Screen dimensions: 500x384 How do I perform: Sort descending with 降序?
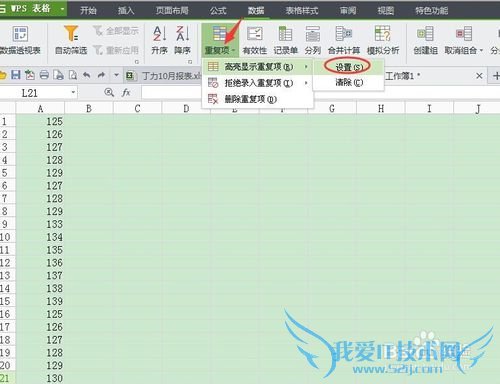[182, 40]
